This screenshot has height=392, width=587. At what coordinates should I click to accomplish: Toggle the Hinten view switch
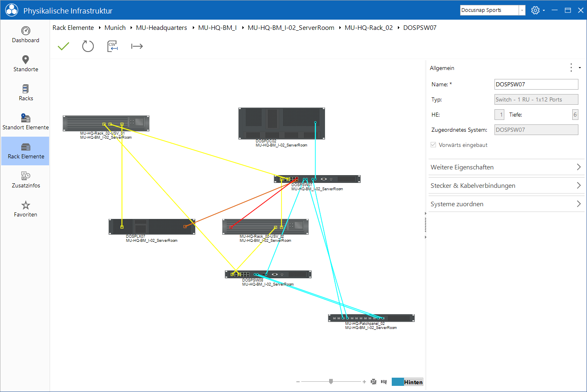click(x=407, y=382)
